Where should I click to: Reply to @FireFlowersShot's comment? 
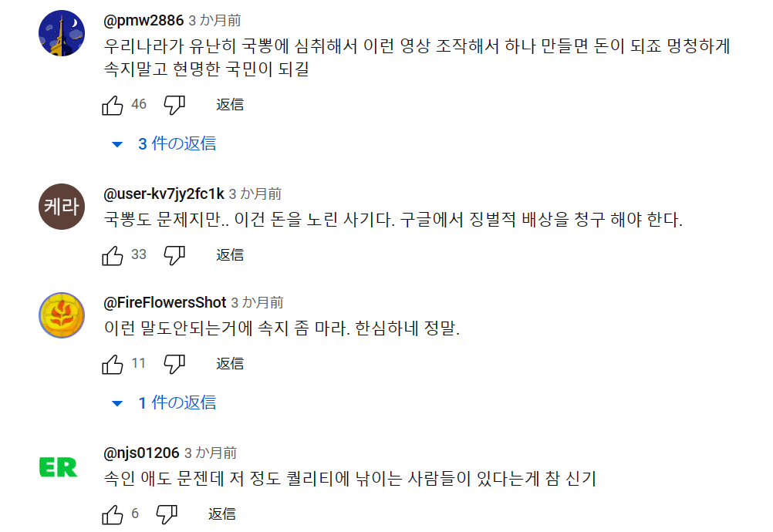pos(230,363)
